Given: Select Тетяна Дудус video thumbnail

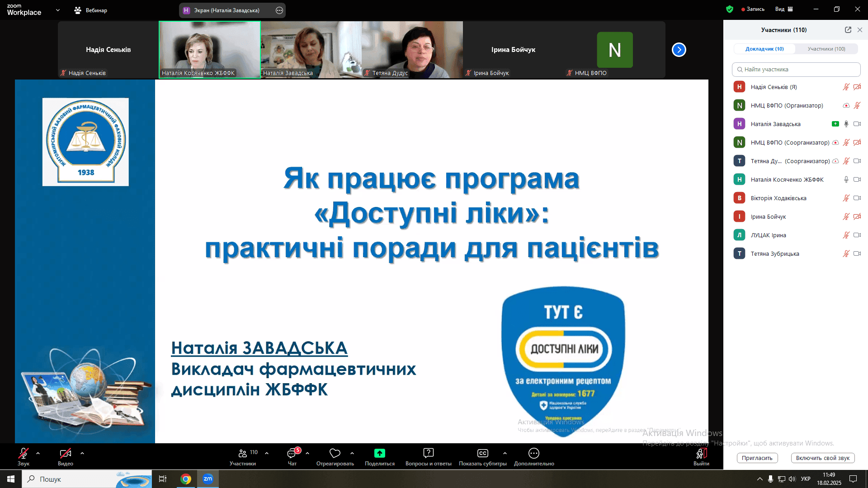Looking at the screenshot, I should (412, 50).
